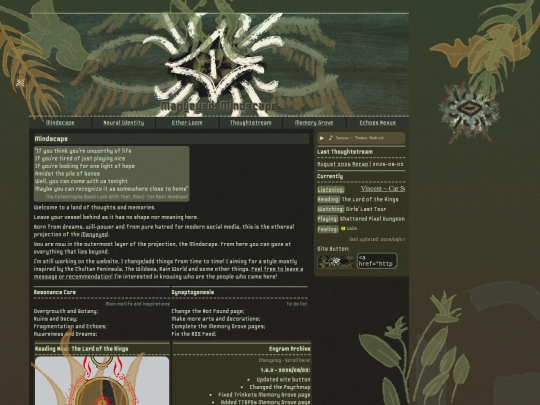
Task: Open the Memory Grove page
Action: tap(314, 123)
